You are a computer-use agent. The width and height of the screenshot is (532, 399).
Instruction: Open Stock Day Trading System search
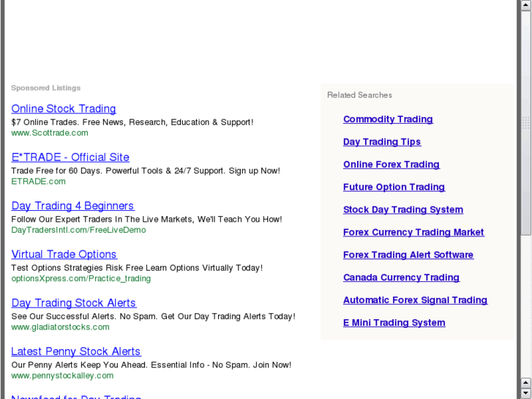click(x=403, y=209)
